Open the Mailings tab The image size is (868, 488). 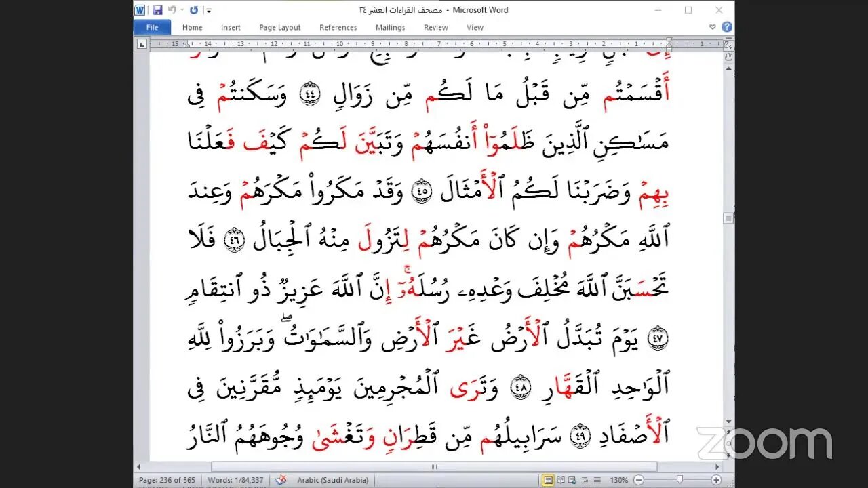pos(391,27)
